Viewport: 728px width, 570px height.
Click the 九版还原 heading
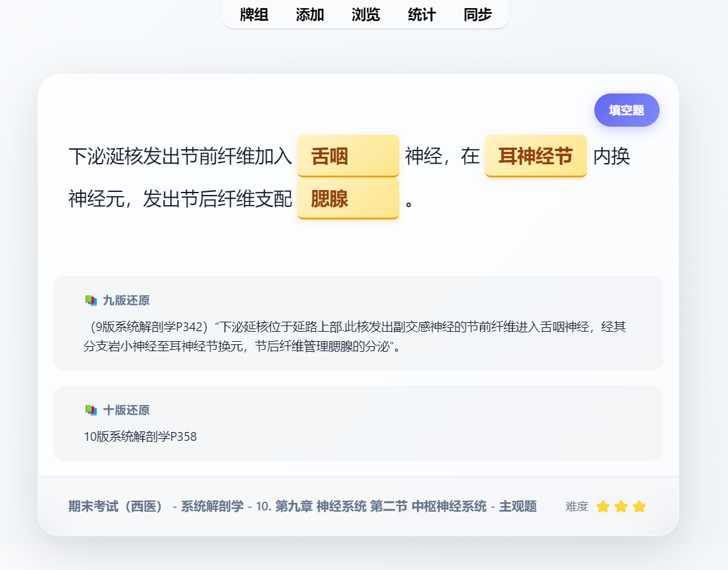126,300
